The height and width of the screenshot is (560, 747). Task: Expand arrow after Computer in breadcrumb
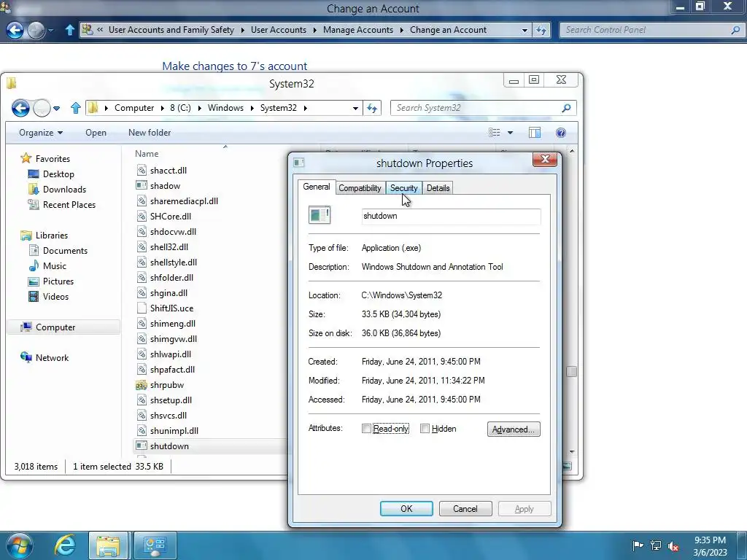tap(162, 108)
